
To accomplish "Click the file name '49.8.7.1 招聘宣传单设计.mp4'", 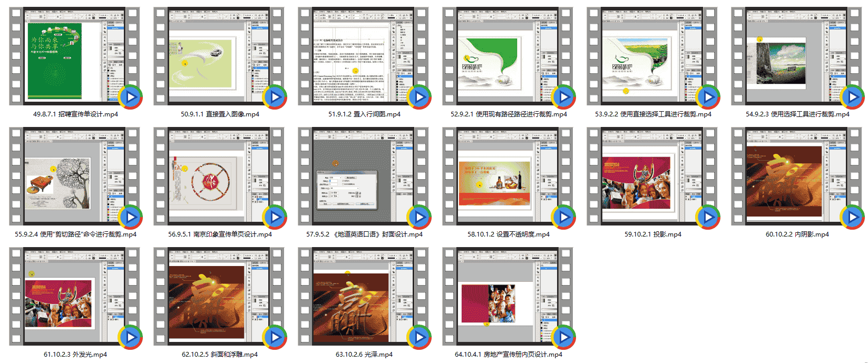I will pyautogui.click(x=75, y=114).
